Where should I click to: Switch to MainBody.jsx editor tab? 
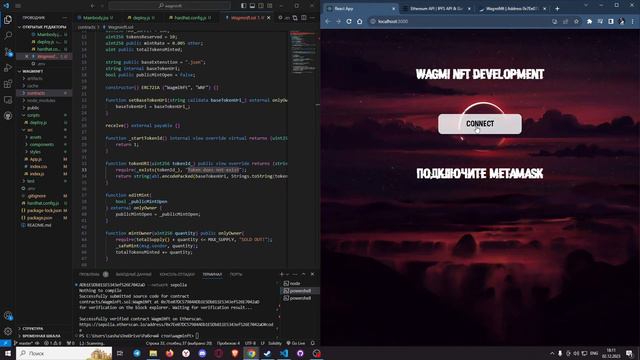[x=96, y=18]
